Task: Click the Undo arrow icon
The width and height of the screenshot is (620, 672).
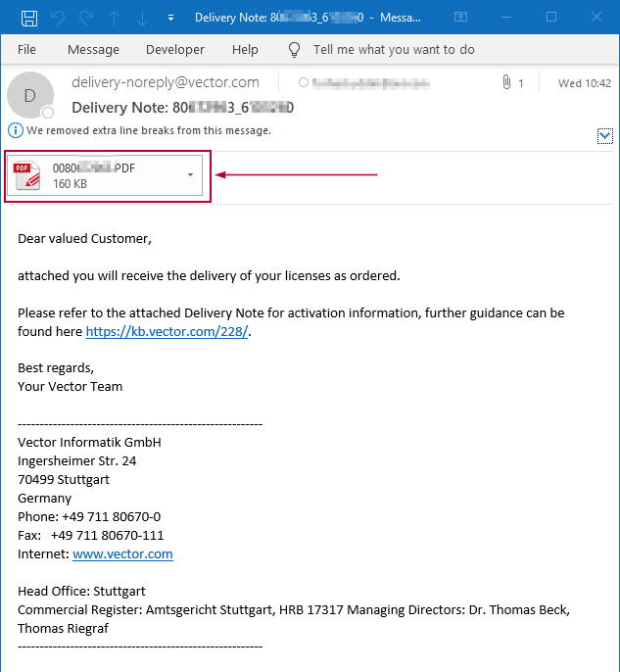Action: pyautogui.click(x=57, y=18)
